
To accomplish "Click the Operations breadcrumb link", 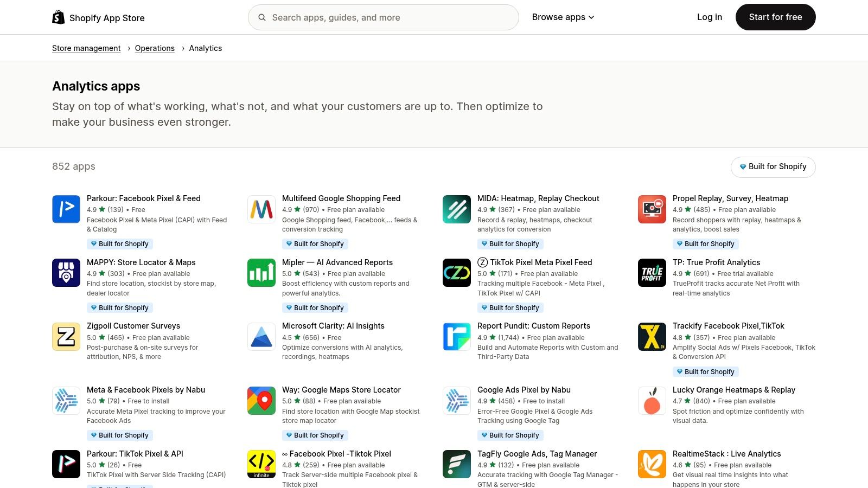I will (155, 48).
